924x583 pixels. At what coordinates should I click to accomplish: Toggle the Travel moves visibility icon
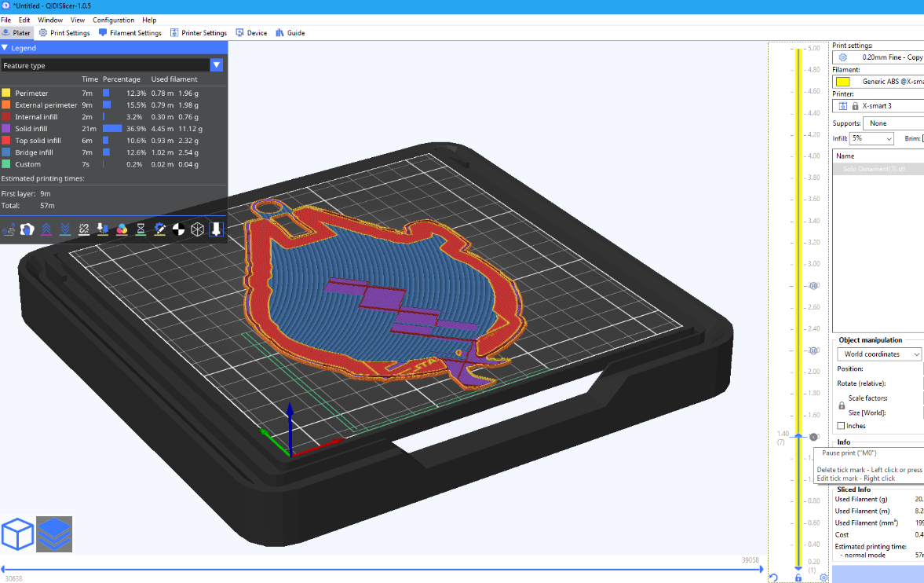9,229
